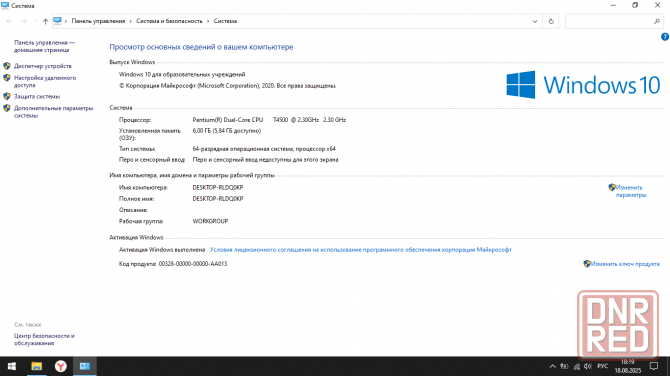Image resolution: width=670 pixels, height=376 pixels.
Task: Select the Система breadcrumb
Action: (x=225, y=21)
